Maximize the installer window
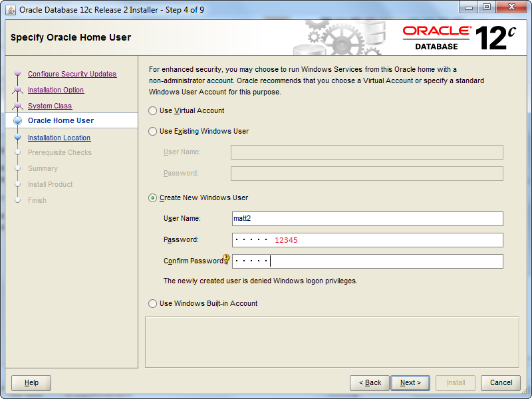532x399 pixels. coord(486,9)
